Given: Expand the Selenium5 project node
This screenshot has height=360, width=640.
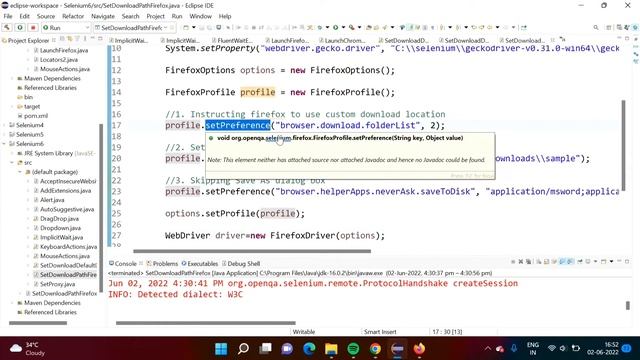Looking at the screenshot, I should point(4,134).
